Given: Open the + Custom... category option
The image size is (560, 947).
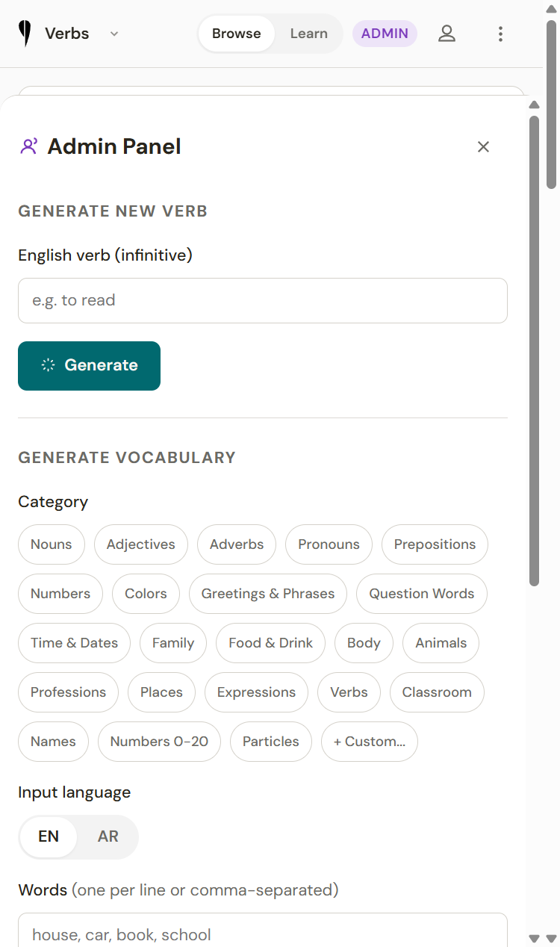Looking at the screenshot, I should click(x=370, y=742).
